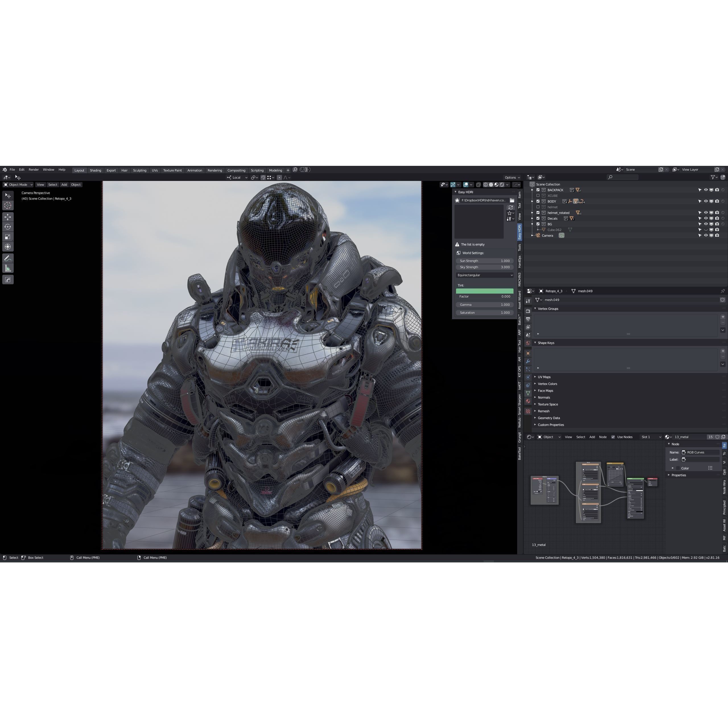Open the Equirectangular projection dropdown
Screen dimensions: 728x728
tap(484, 275)
